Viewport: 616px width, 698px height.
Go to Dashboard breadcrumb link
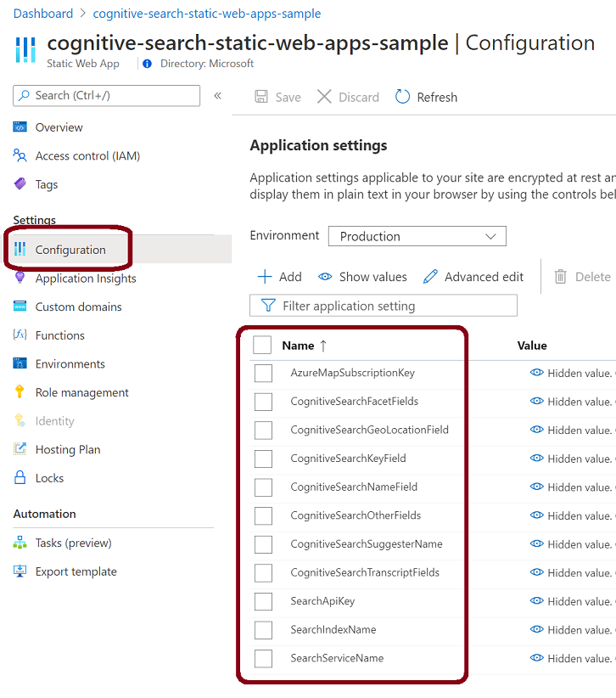click(43, 14)
